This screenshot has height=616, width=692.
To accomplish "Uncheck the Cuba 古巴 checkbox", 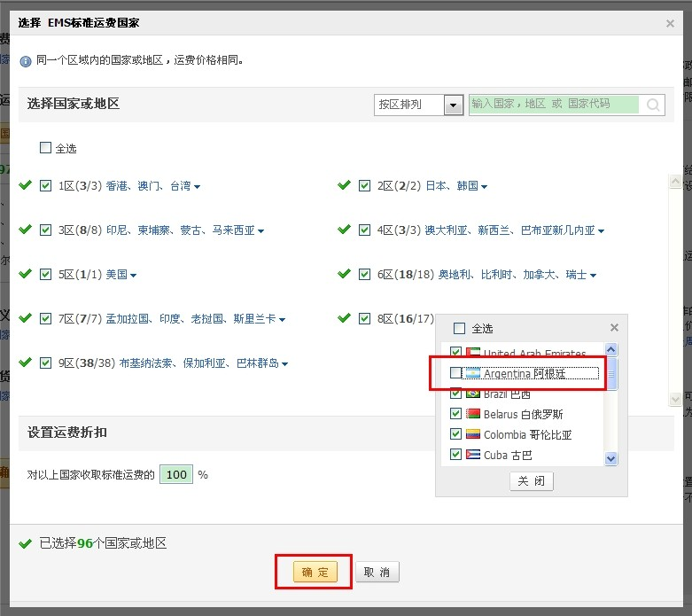I will 456,454.
